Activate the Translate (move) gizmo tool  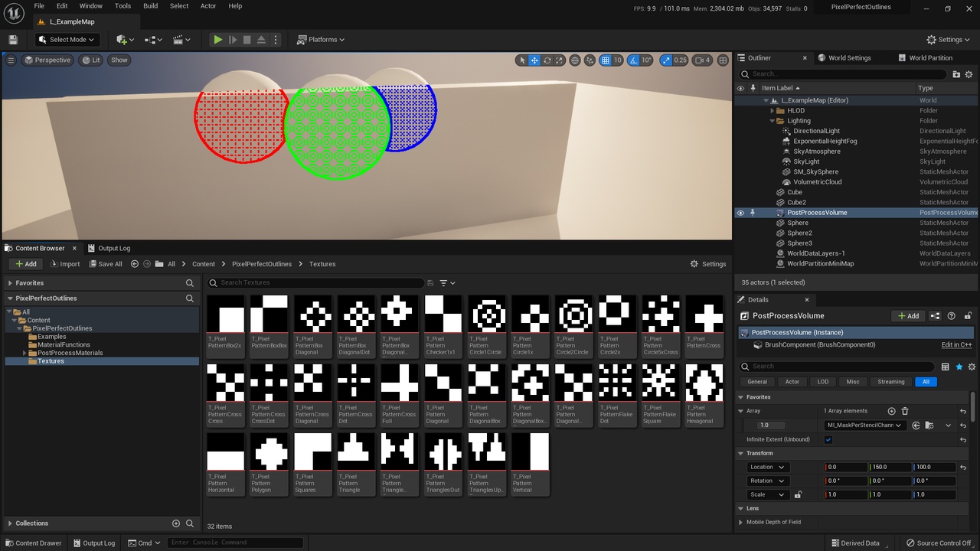click(534, 60)
